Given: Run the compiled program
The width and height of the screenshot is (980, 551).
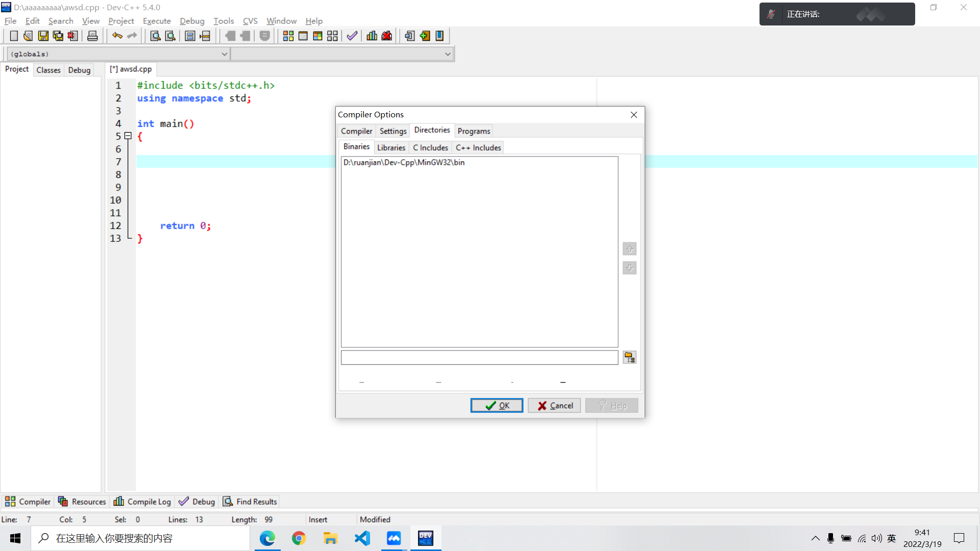Looking at the screenshot, I should click(x=303, y=36).
